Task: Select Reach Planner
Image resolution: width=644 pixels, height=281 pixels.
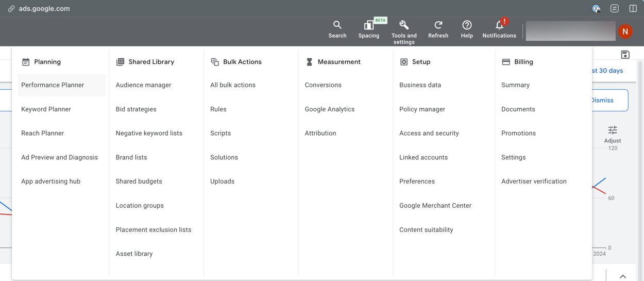Action: tap(42, 133)
